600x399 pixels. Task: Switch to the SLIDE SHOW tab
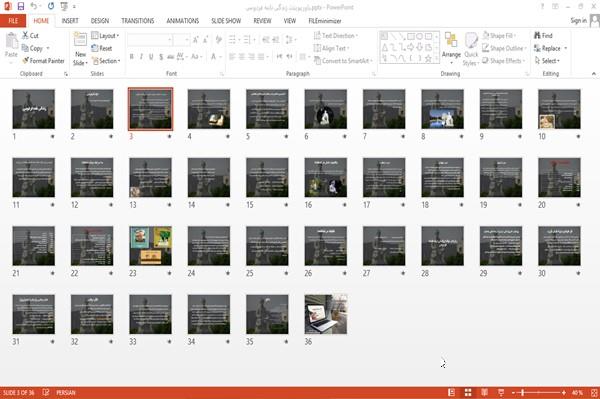tap(226, 21)
